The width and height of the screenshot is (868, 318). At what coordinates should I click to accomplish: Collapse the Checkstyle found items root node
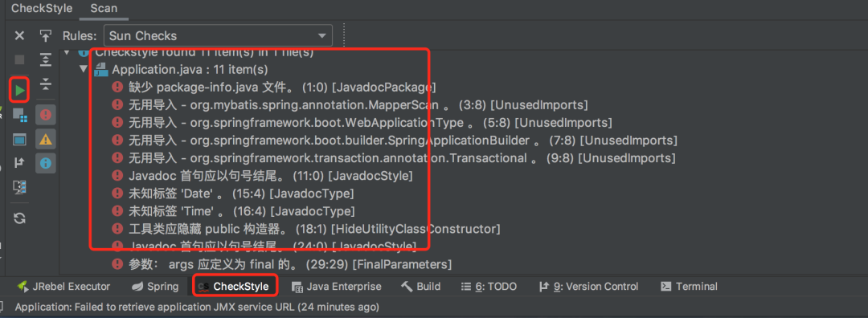click(67, 52)
